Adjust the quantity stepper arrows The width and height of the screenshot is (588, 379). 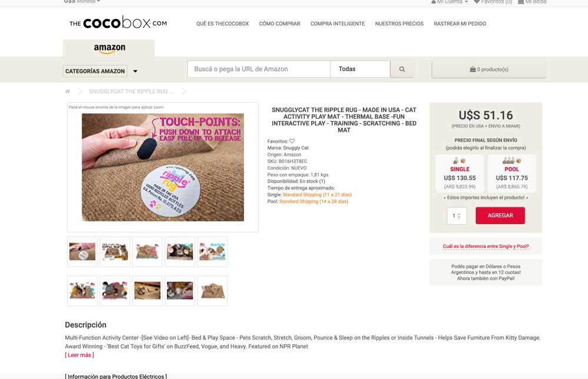point(459,216)
